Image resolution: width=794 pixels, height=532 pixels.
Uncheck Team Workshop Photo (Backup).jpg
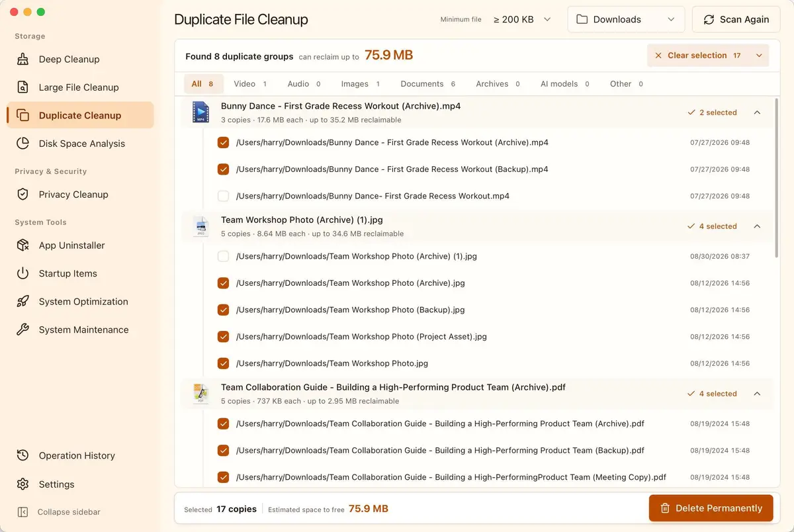pyautogui.click(x=224, y=310)
